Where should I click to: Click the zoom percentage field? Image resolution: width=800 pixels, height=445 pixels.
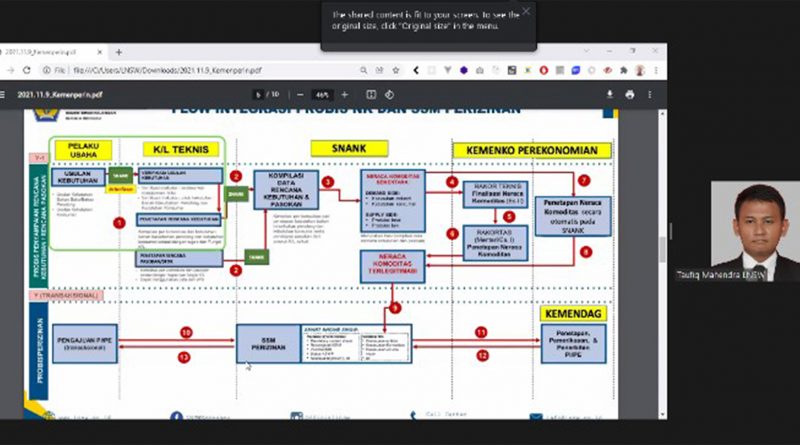[x=321, y=94]
